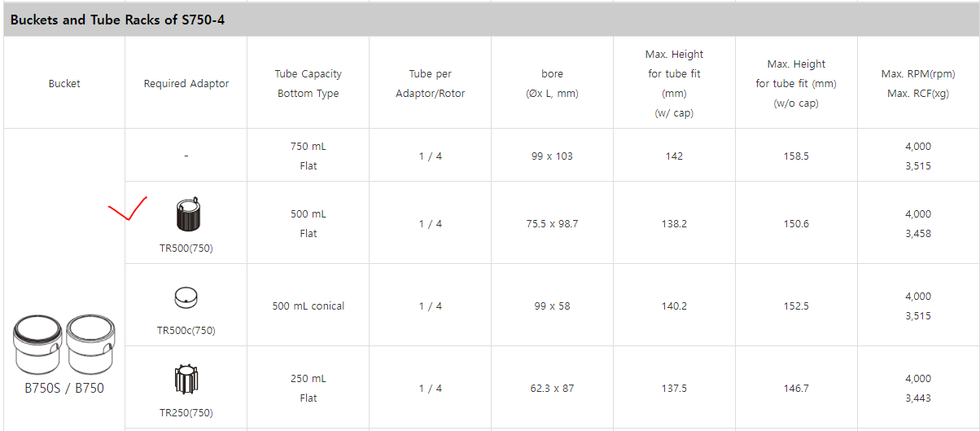Click the TR500c(750) conical adaptor image

pyautogui.click(x=186, y=298)
